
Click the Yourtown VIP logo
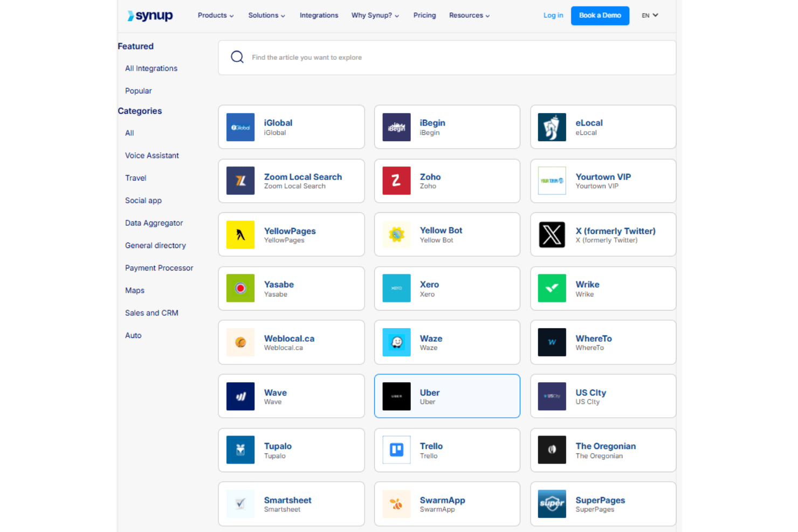coord(552,181)
